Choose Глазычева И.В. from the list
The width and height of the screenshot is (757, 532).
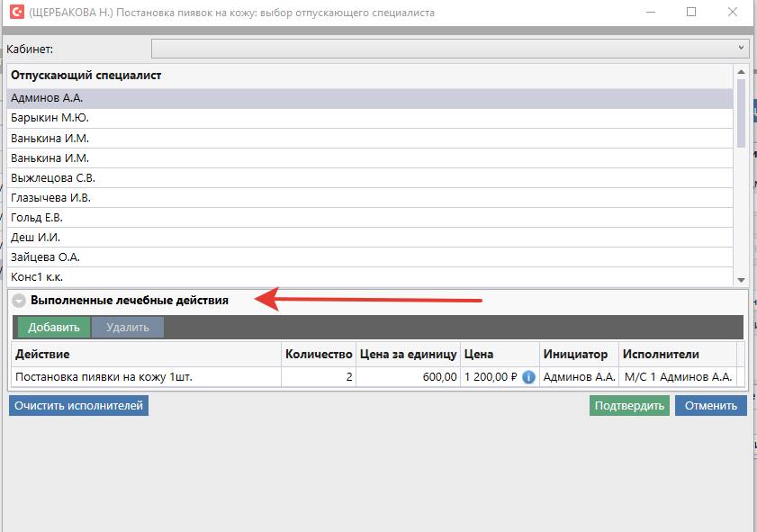click(50, 197)
